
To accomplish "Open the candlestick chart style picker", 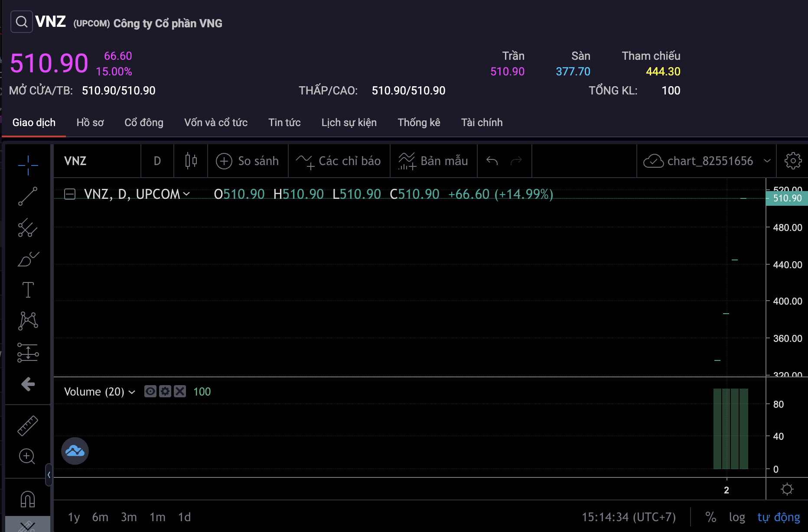I will click(191, 161).
